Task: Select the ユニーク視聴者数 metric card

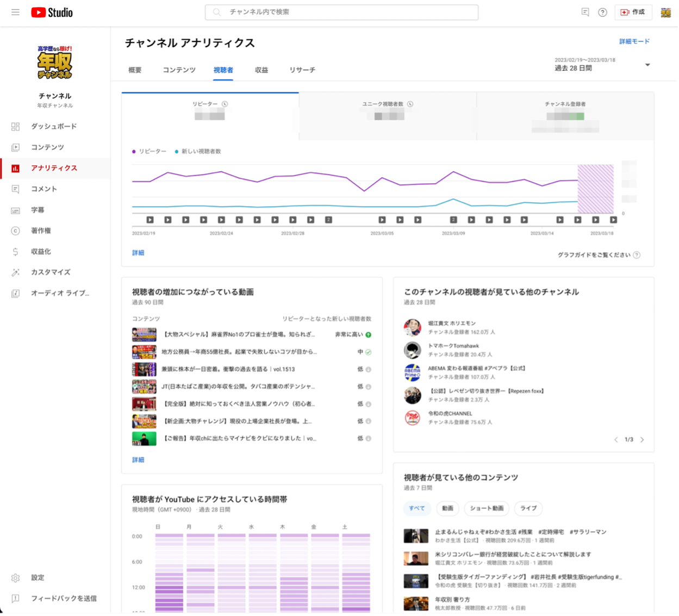Action: pyautogui.click(x=387, y=116)
